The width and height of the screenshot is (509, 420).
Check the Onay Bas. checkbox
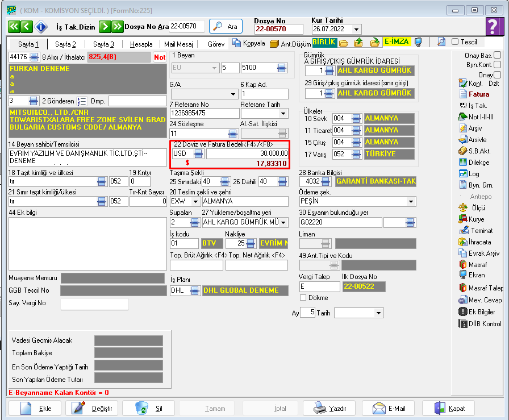[x=497, y=55]
